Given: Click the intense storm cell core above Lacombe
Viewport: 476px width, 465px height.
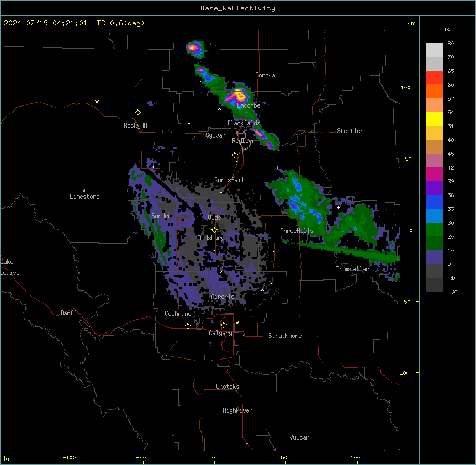Looking at the screenshot, I should pos(239,96).
